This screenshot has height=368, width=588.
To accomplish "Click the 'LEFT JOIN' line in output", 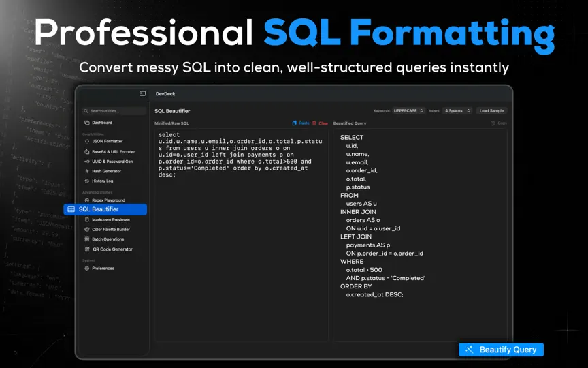I will tap(356, 237).
